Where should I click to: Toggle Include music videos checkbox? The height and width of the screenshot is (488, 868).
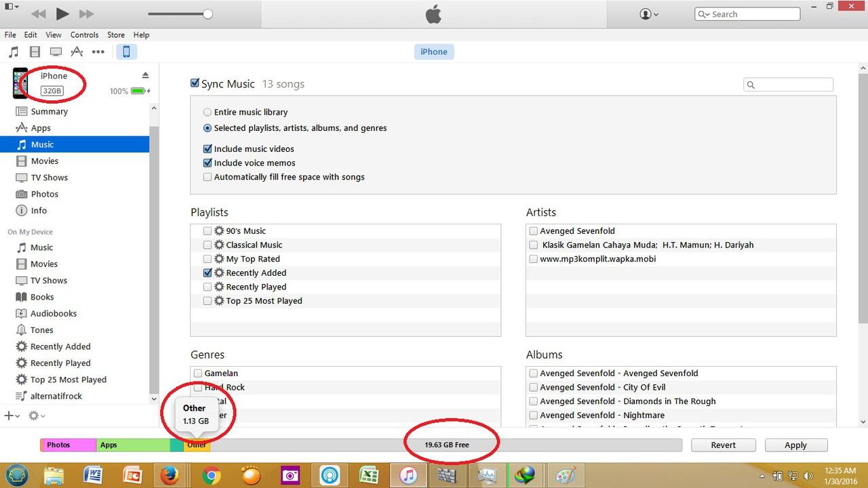click(208, 149)
